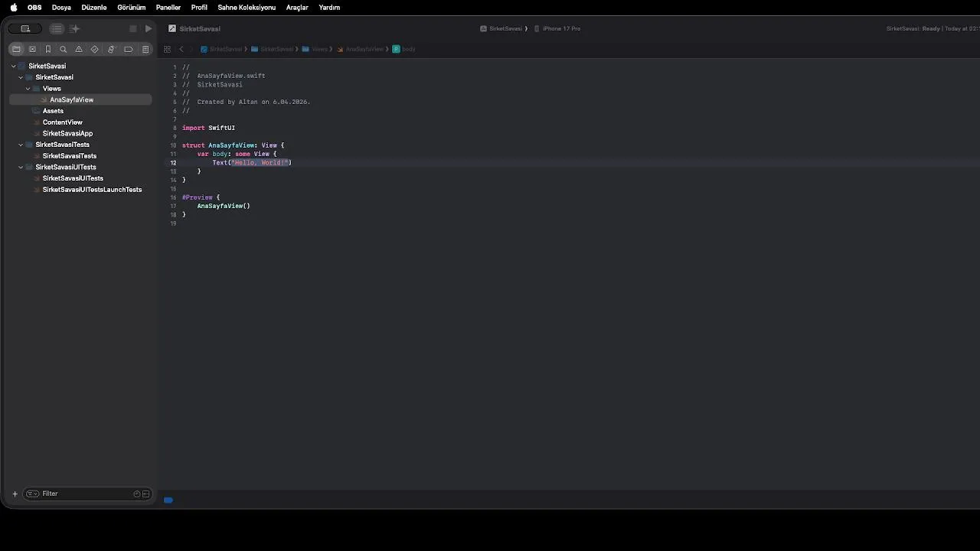Image resolution: width=980 pixels, height=551 pixels.
Task: Open the Araçlar menu
Action: pos(297,8)
